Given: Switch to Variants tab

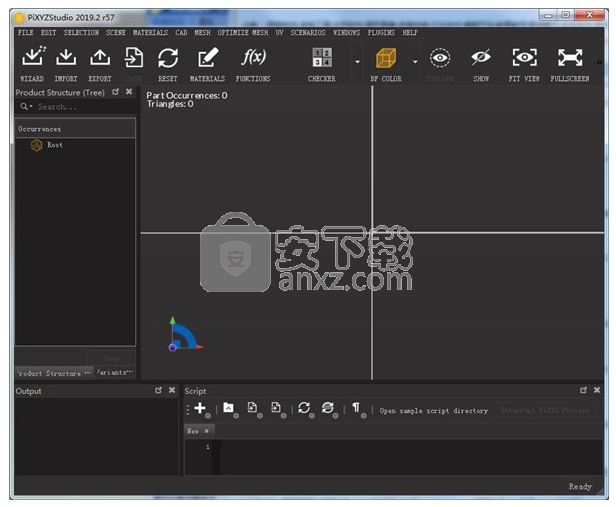Looking at the screenshot, I should [115, 372].
